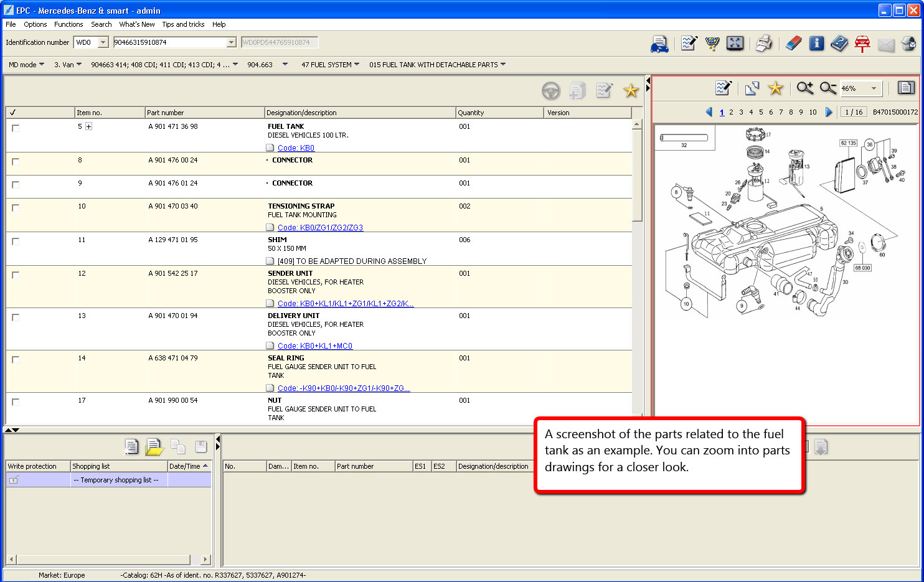The height and width of the screenshot is (582, 924).
Task: Check the box for SENDER UNIT row
Action: coord(16,275)
